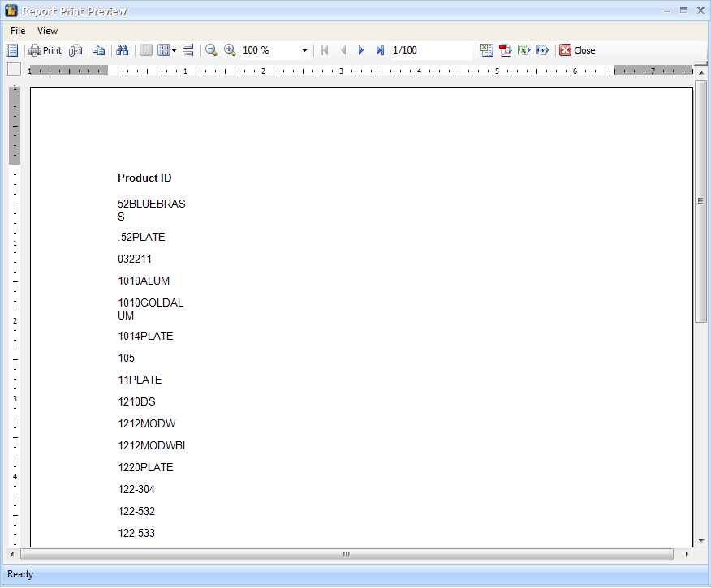The height and width of the screenshot is (588, 711).
Task: Go to last page arrow
Action: (380, 50)
